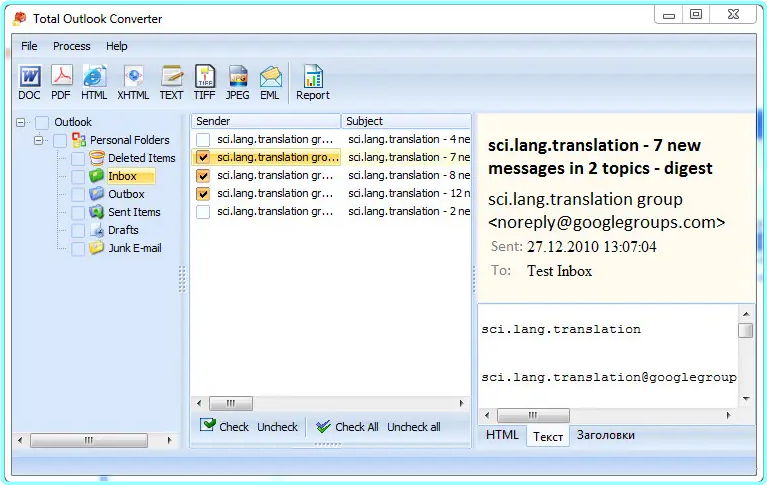
Task: Select the Inbox folder label
Action: tap(122, 176)
